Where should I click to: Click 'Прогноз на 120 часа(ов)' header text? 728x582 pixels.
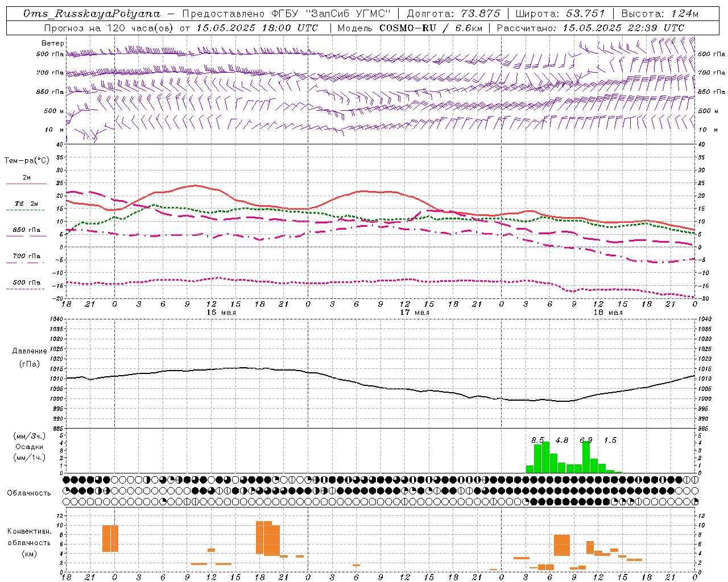coord(110,28)
